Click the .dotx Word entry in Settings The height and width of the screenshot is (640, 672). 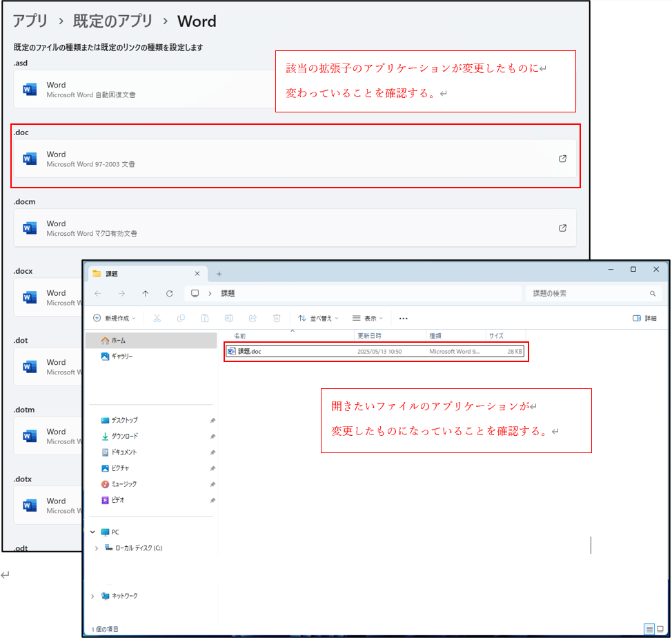click(x=48, y=506)
